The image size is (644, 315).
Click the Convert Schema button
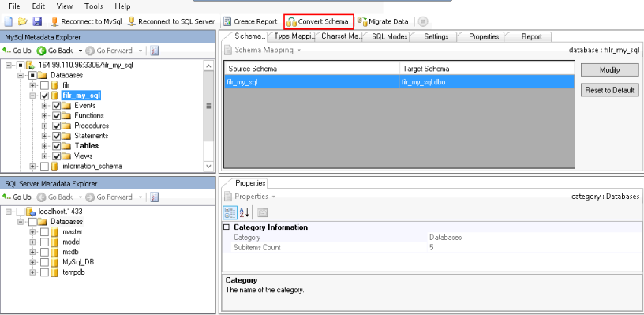tap(318, 21)
